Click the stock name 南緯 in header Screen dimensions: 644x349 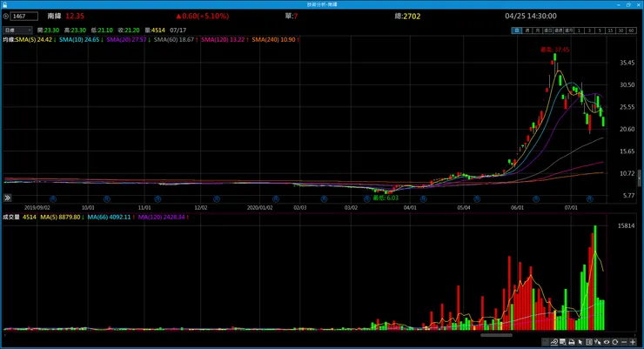click(x=54, y=16)
